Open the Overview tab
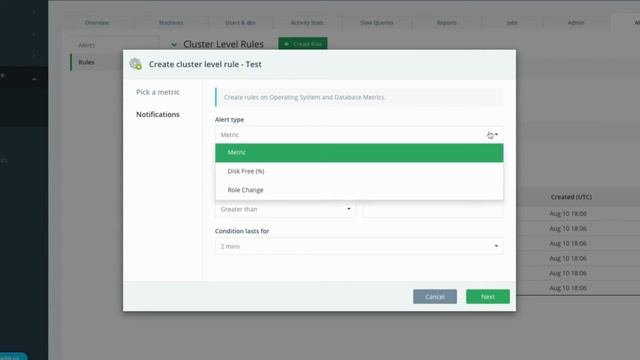The width and height of the screenshot is (640, 360). 97,23
